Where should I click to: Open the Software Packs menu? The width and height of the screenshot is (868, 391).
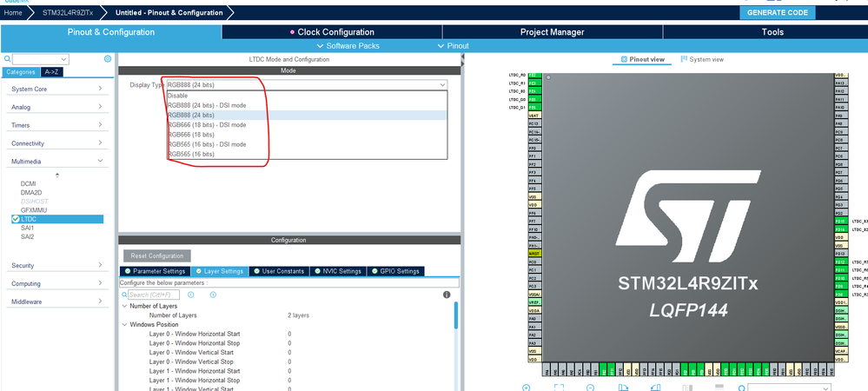pos(348,46)
